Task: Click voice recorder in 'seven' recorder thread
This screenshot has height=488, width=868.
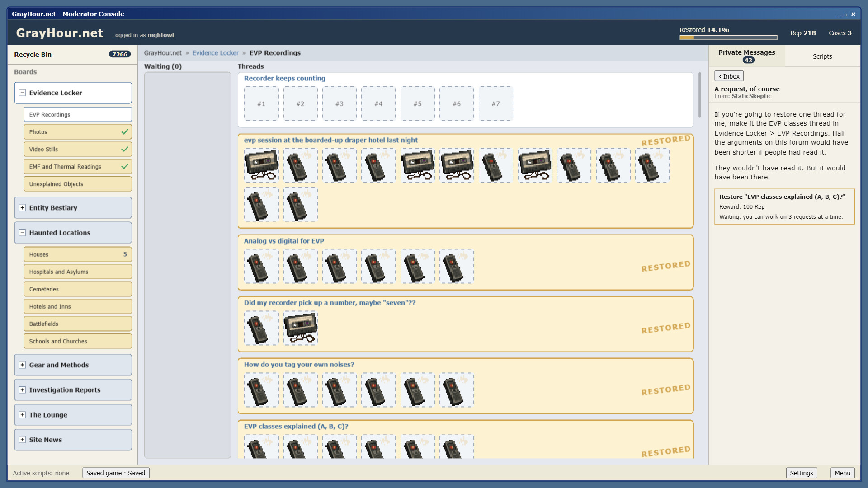Action: tap(261, 328)
